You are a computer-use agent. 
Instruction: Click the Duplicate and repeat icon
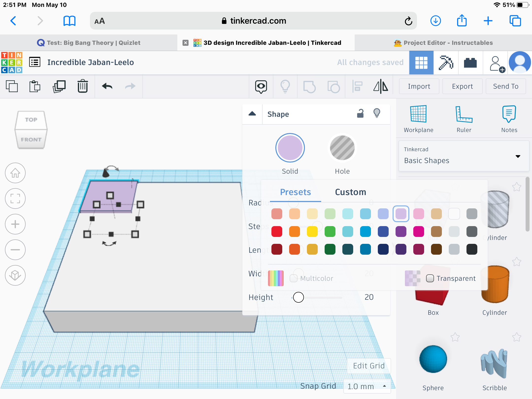[59, 86]
